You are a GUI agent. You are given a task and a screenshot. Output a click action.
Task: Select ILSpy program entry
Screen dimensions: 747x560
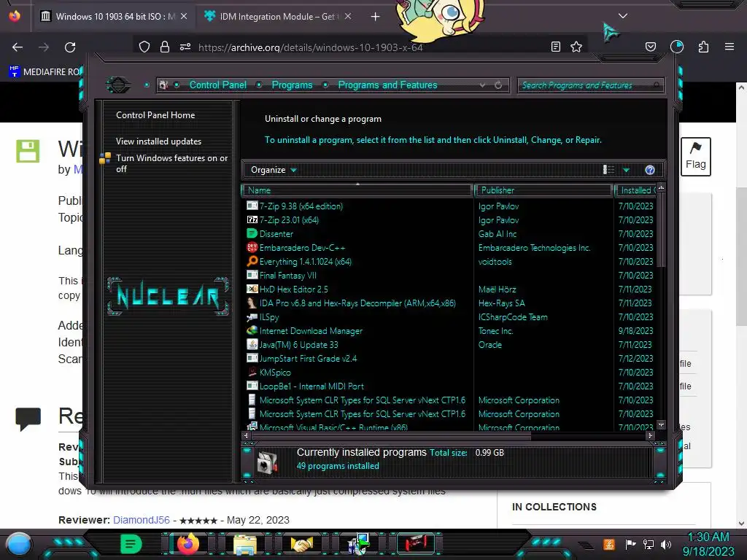click(269, 317)
